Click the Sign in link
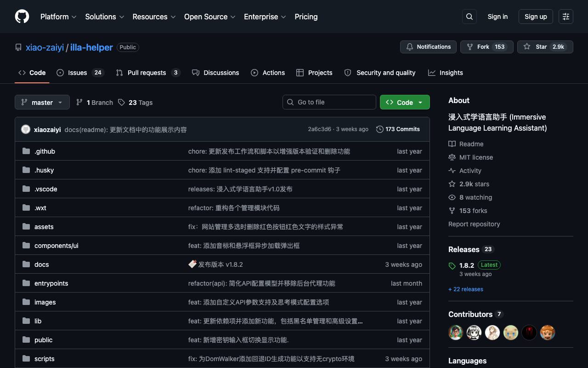588x368 pixels. (x=498, y=17)
